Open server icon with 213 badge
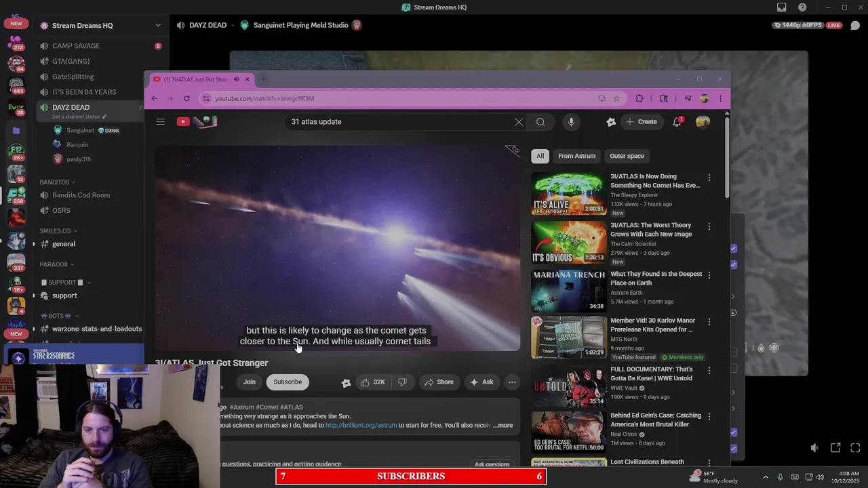Screen dimensions: 868x488 [16, 43]
